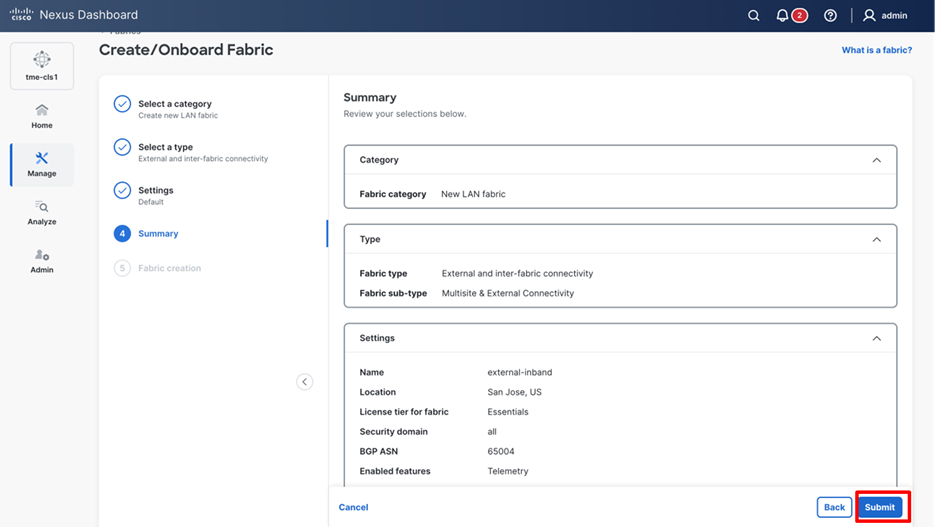Viewport: 936px width, 527px height.
Task: Open the Admin section in sidebar
Action: pyautogui.click(x=42, y=260)
